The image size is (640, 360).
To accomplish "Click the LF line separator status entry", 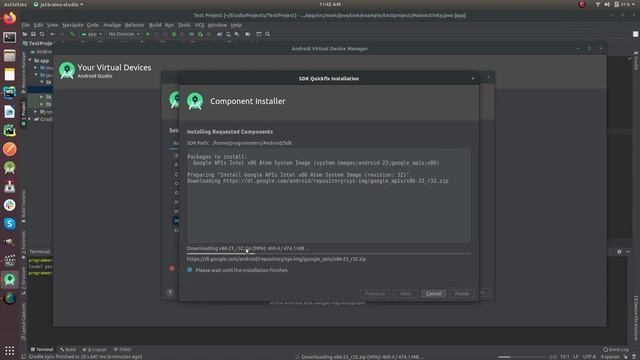I will tap(576, 357).
